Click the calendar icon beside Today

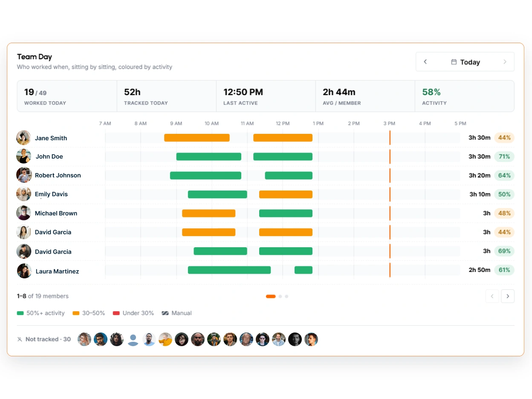point(454,62)
